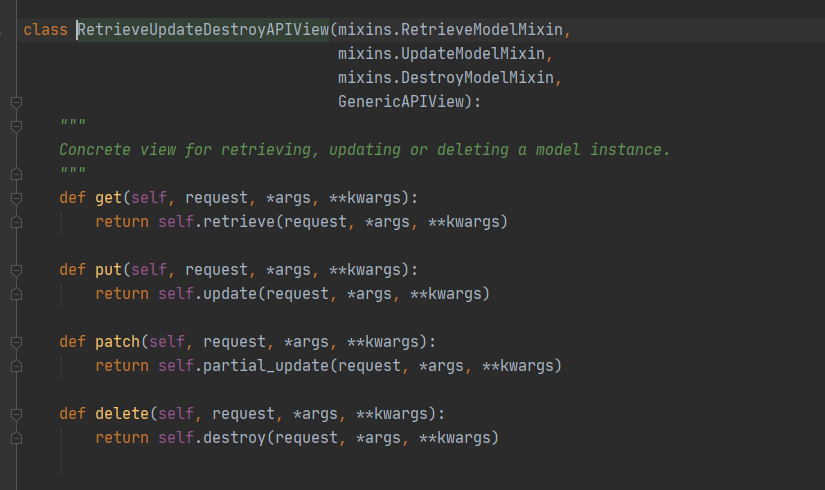Click fold end marker beside self.update return line
The width and height of the screenshot is (825, 490).
coord(16,294)
